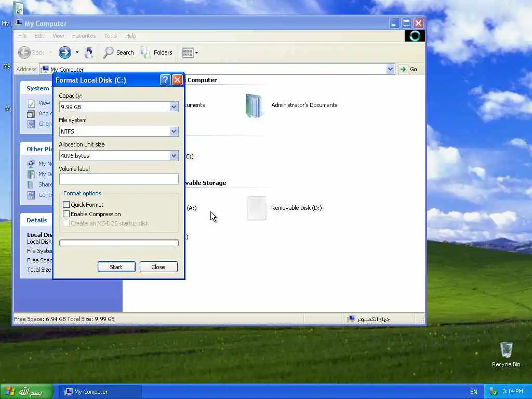Click the Help question mark in Format dialog
This screenshot has width=532, height=399.
click(x=165, y=80)
